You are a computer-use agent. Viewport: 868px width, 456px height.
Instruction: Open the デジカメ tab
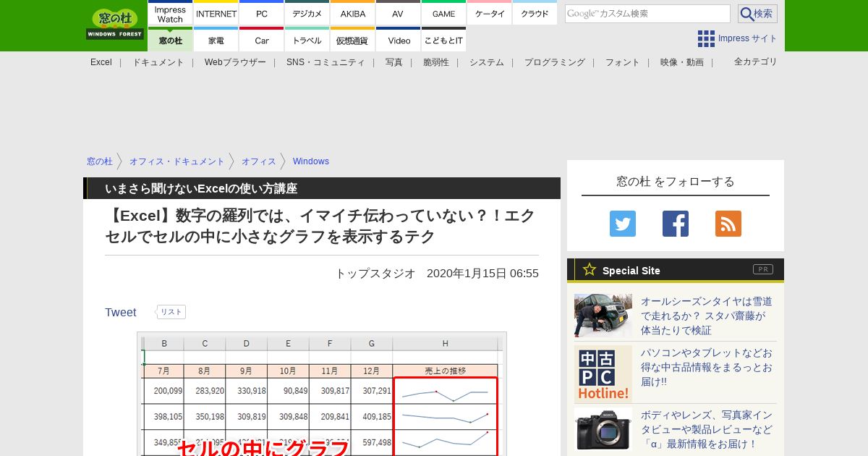coord(307,13)
